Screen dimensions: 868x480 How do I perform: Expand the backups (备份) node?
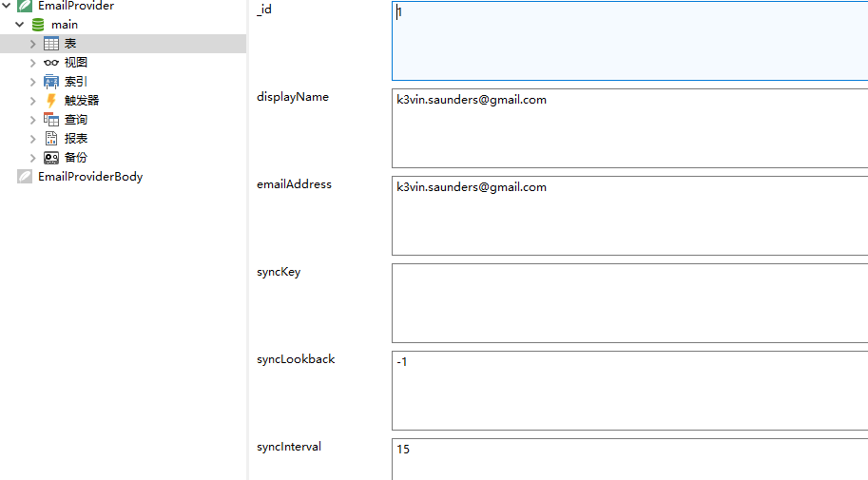(x=32, y=158)
